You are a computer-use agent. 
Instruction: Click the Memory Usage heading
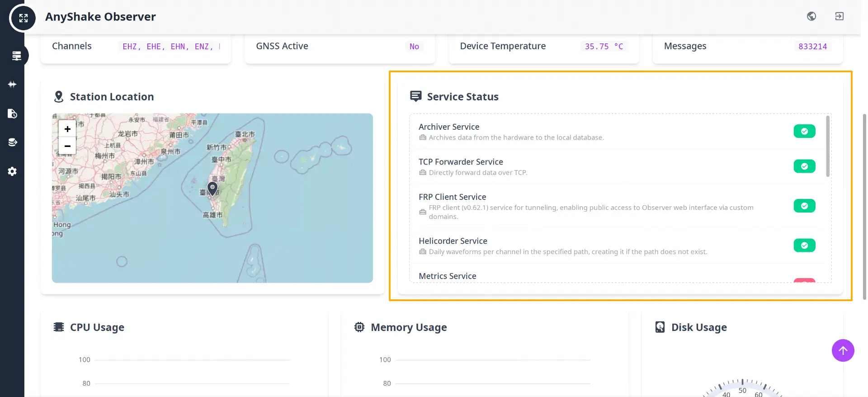tap(409, 327)
